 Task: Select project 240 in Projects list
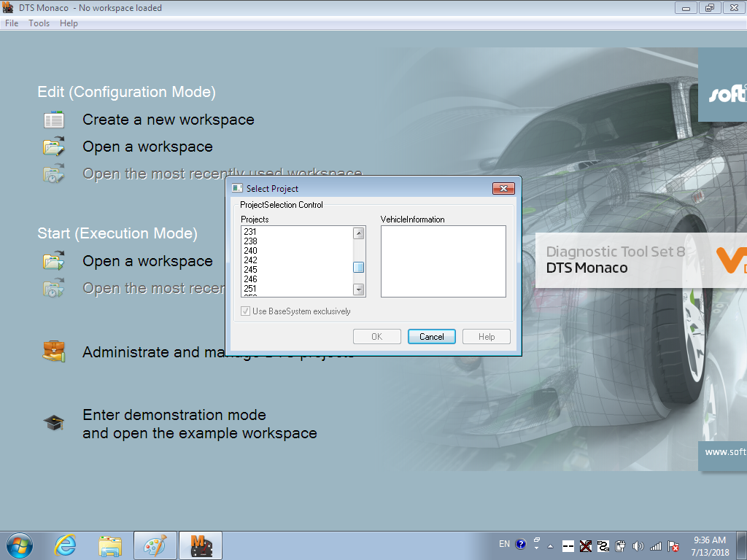pos(250,251)
